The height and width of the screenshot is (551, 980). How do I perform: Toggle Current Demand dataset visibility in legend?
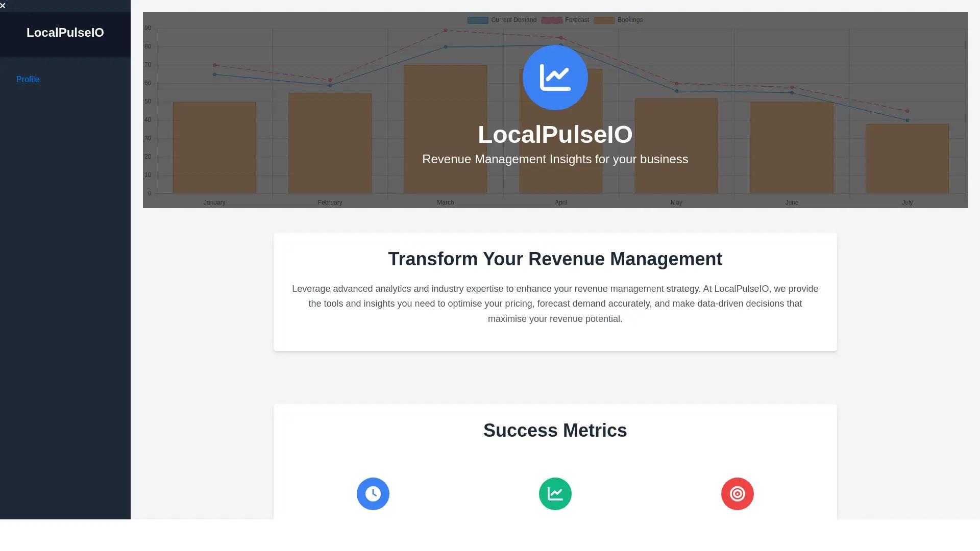point(513,20)
